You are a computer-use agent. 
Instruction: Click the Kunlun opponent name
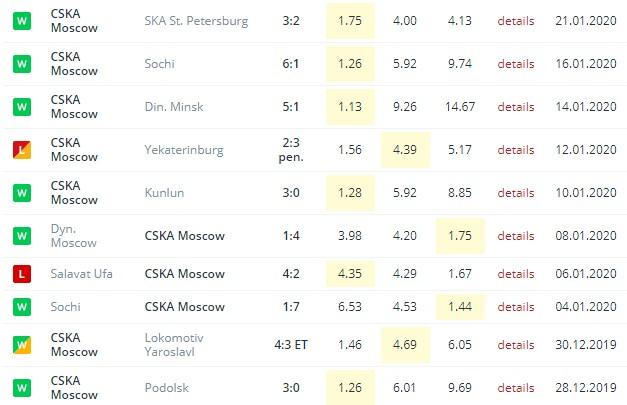(164, 193)
